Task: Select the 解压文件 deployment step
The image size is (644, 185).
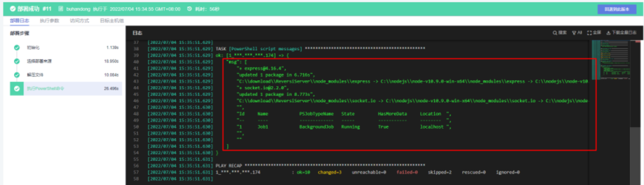Action: pos(66,75)
